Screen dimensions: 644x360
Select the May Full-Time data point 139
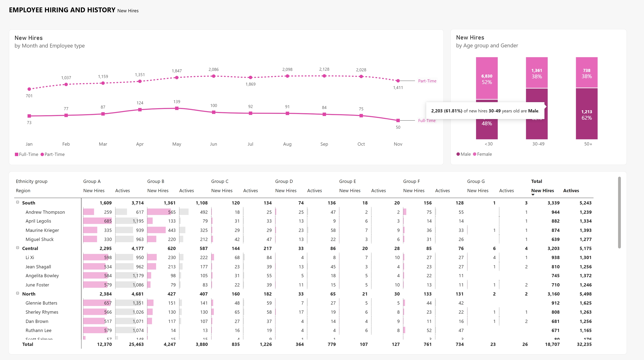click(x=177, y=108)
